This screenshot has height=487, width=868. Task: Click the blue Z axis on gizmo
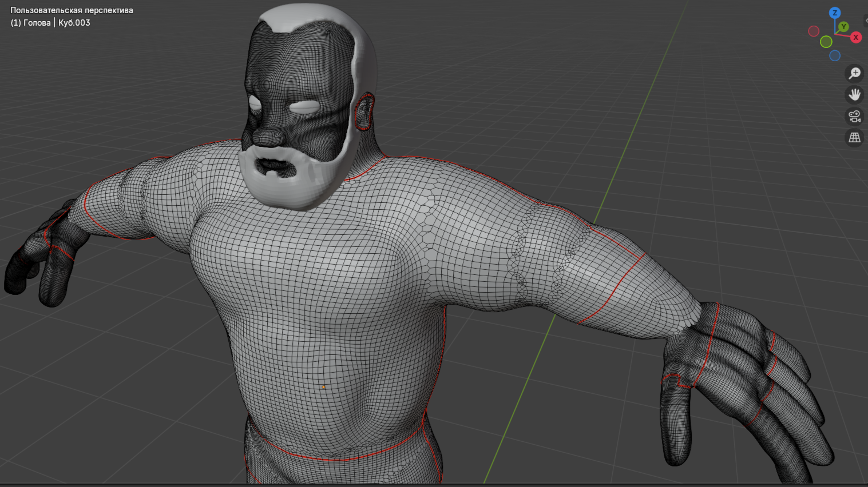[x=835, y=13]
